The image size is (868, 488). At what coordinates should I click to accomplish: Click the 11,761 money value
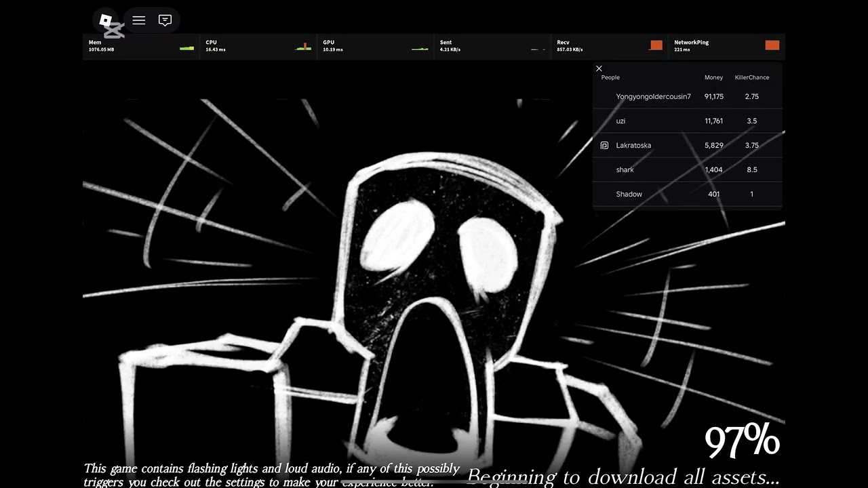(713, 121)
